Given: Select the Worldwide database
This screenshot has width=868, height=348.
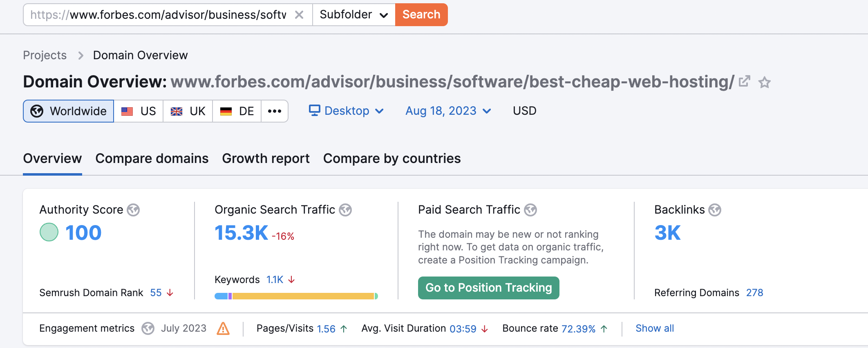Looking at the screenshot, I should pos(68,111).
